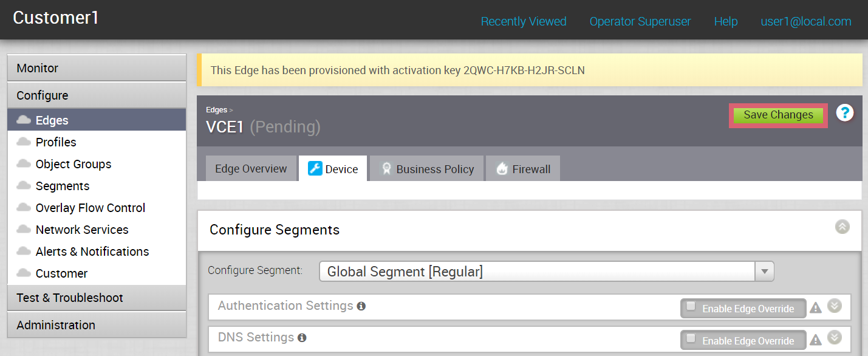The width and height of the screenshot is (868, 356).
Task: Switch to the Firewall tab
Action: coord(523,169)
